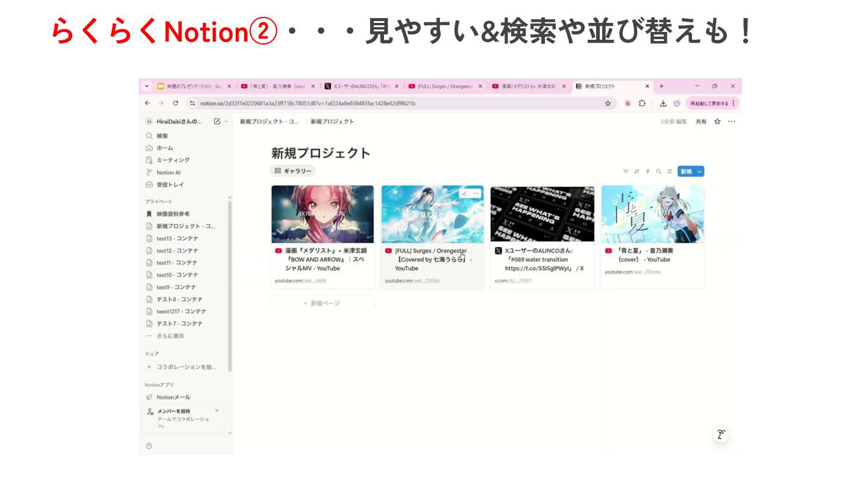The image size is (868, 488).
Task: Click the browser reload button
Action: 175,103
